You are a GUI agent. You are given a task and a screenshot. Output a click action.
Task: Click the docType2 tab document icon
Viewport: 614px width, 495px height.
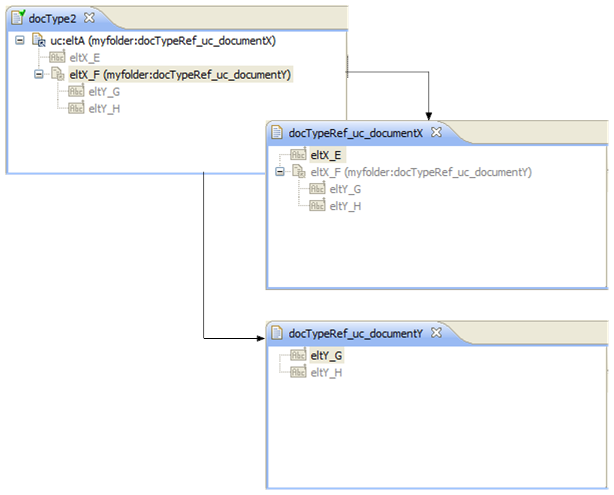click(18, 17)
